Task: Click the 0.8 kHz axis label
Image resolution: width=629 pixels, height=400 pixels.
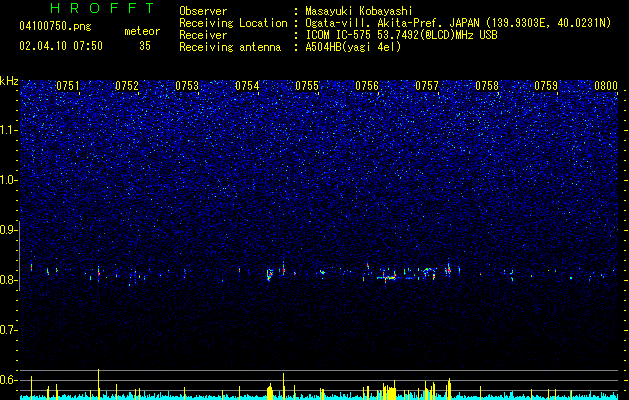Action: [x=8, y=280]
